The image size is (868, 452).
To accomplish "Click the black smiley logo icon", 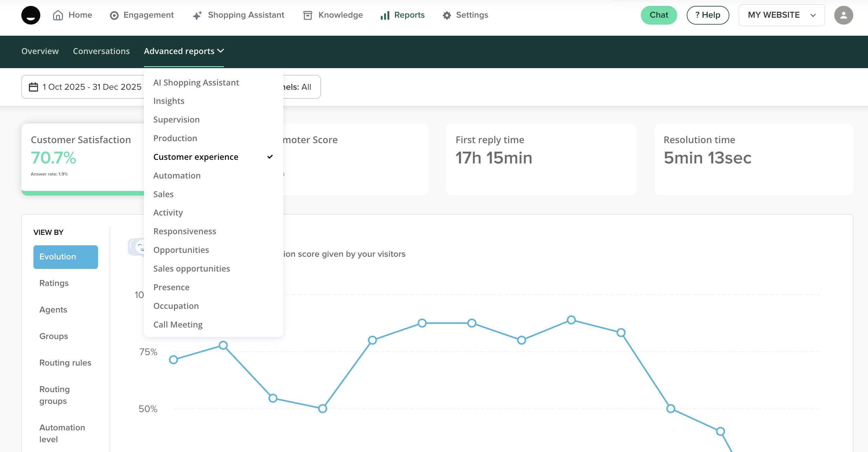I will pyautogui.click(x=31, y=15).
